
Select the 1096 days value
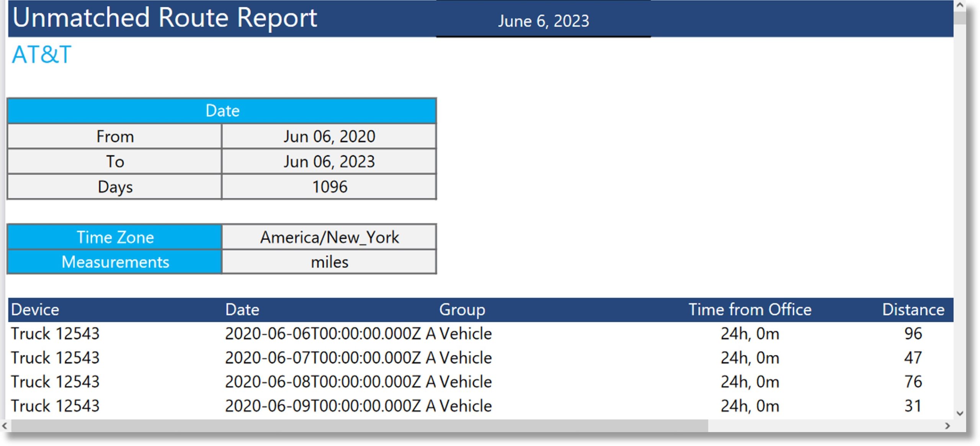[329, 187]
